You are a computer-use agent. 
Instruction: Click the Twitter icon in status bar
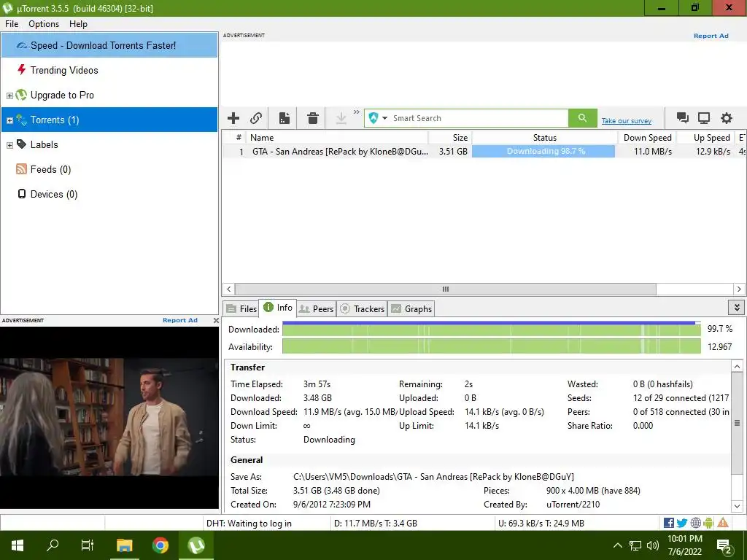coord(682,523)
